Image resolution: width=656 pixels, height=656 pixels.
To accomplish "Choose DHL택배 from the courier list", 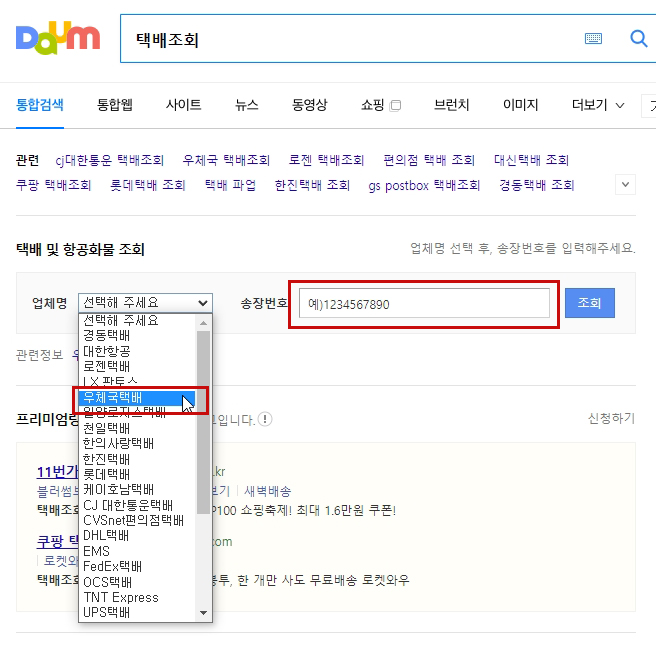I will [137, 535].
